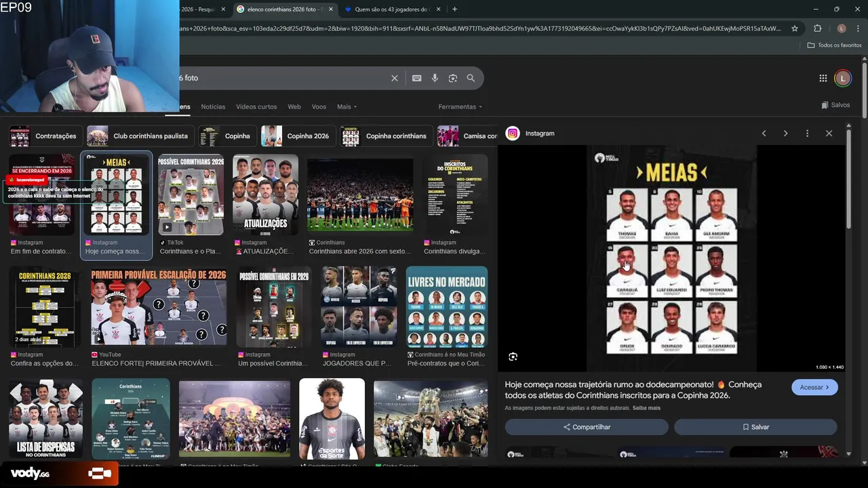Open the ATUALIZAÇÕES Instagram thumbnail
The image size is (868, 488).
pyautogui.click(x=265, y=195)
